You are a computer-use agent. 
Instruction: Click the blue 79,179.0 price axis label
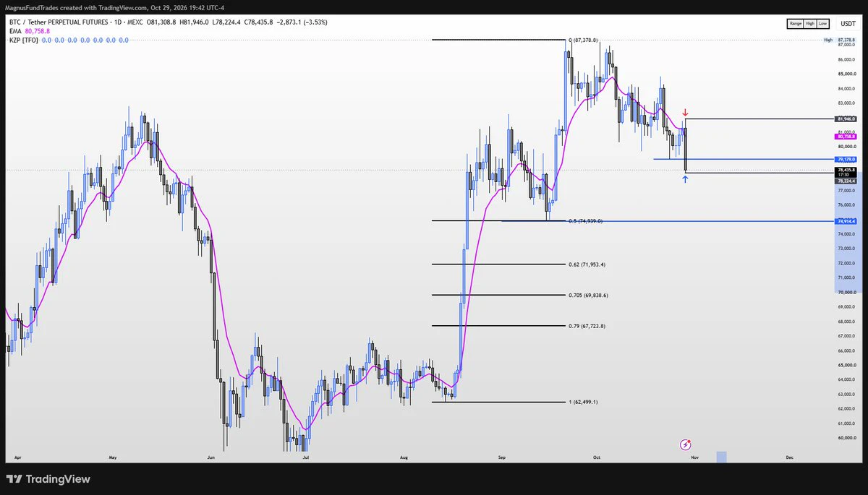pos(846,159)
